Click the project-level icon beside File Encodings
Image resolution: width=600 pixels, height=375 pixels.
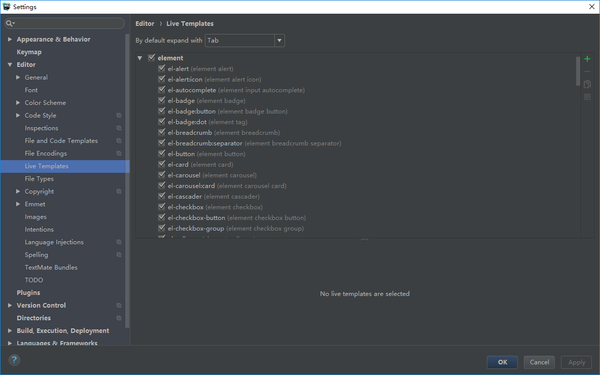[119, 153]
